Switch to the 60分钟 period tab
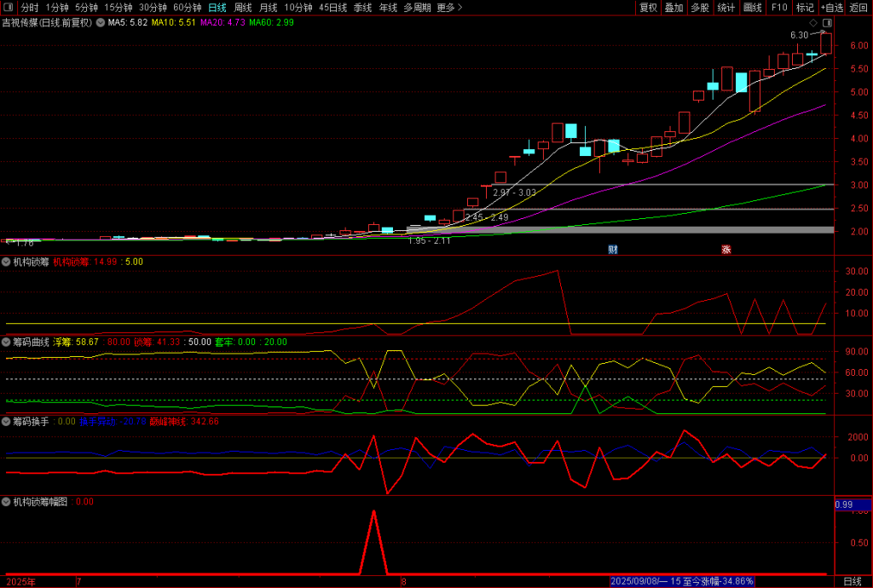873x588 pixels. tap(187, 8)
